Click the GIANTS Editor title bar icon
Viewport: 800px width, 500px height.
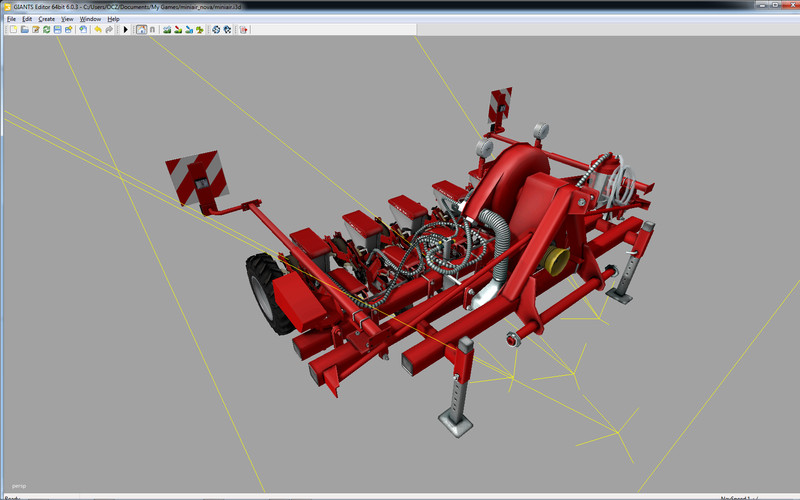pyautogui.click(x=7, y=6)
